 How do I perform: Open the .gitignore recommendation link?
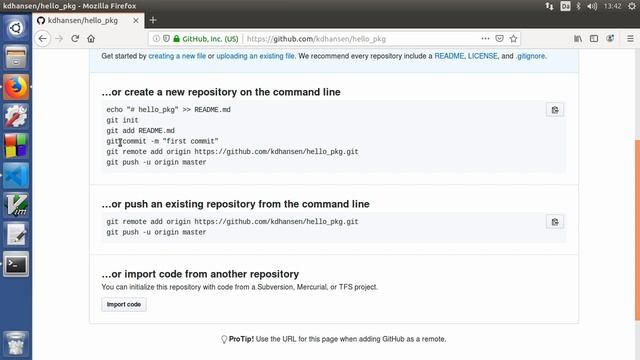click(530, 56)
